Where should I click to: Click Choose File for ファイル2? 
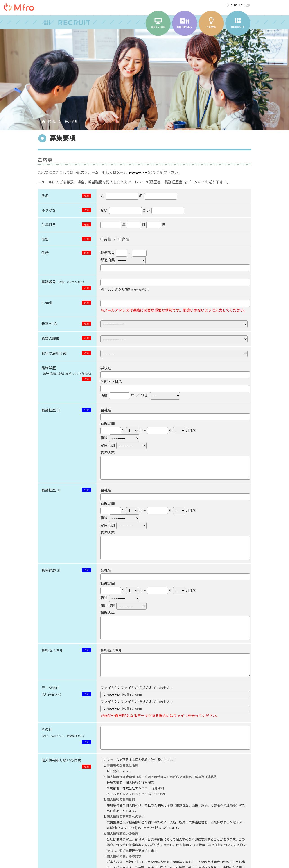[111, 709]
